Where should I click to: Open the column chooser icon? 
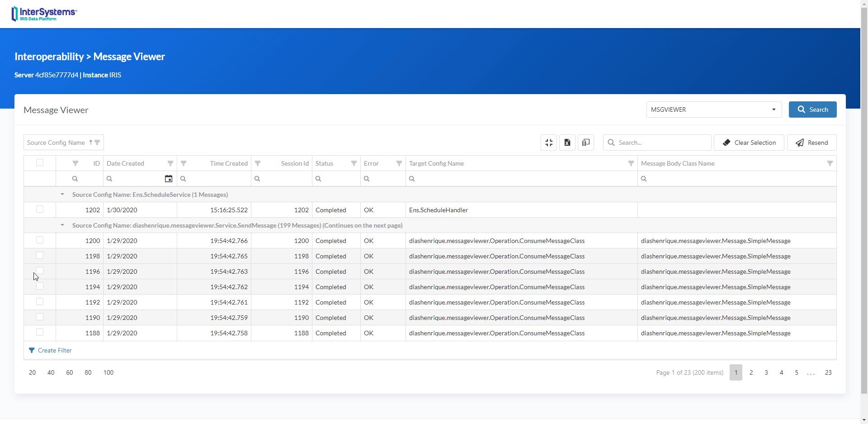click(x=586, y=143)
